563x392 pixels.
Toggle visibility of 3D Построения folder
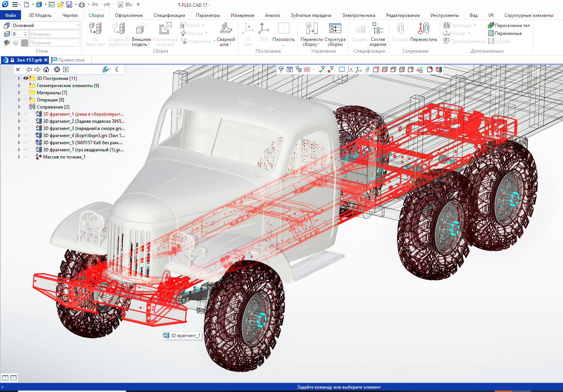click(26, 78)
